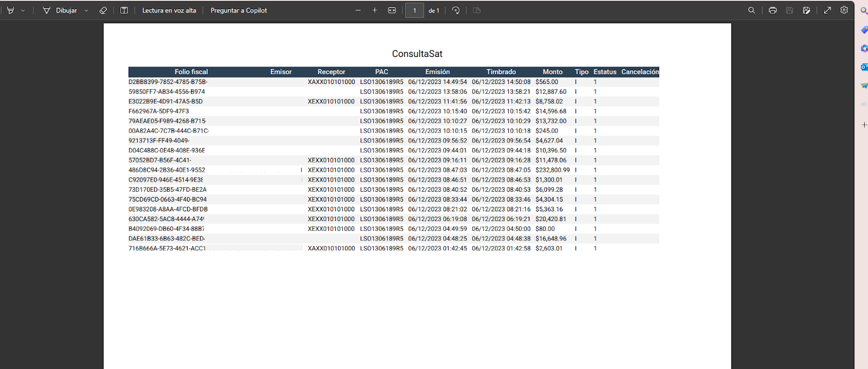Click the ConsultaSat document title
Viewport: 868px width, 369px height.
point(417,54)
